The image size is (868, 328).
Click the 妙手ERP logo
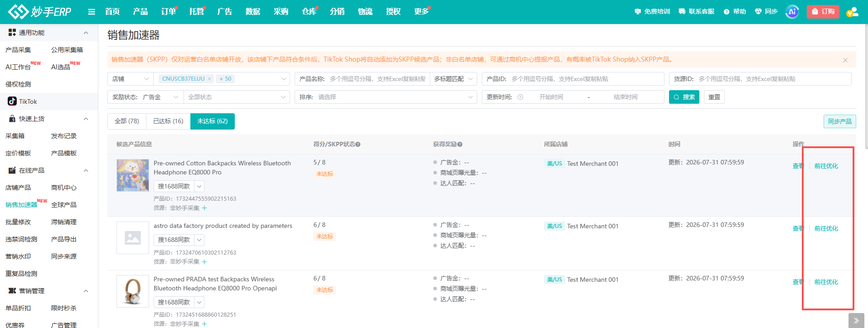pos(40,11)
